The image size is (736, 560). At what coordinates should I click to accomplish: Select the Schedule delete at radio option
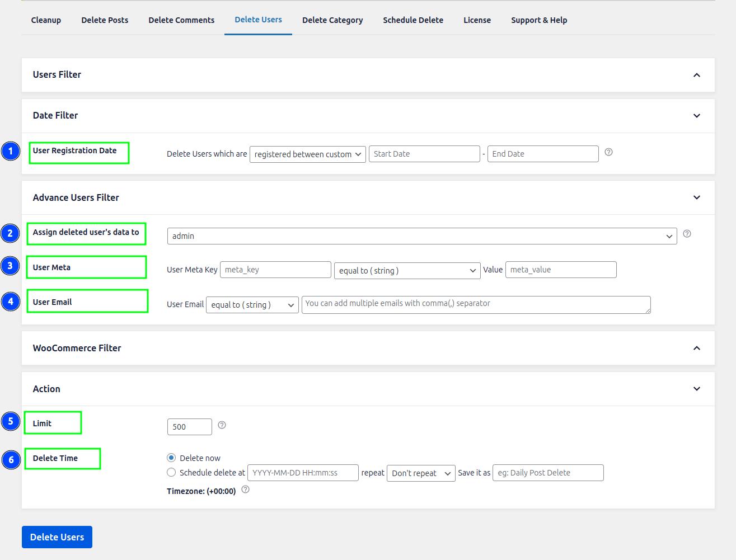tap(171, 472)
